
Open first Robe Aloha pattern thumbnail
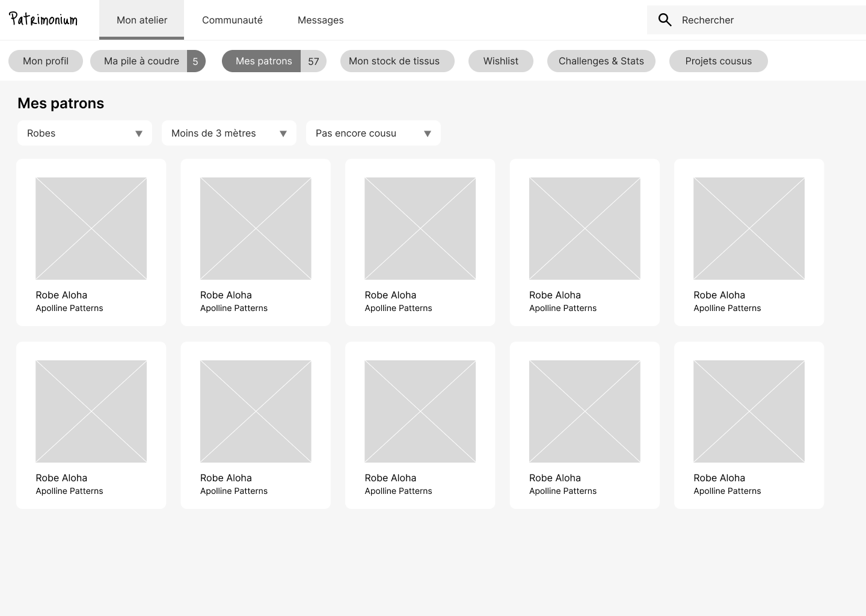91,229
